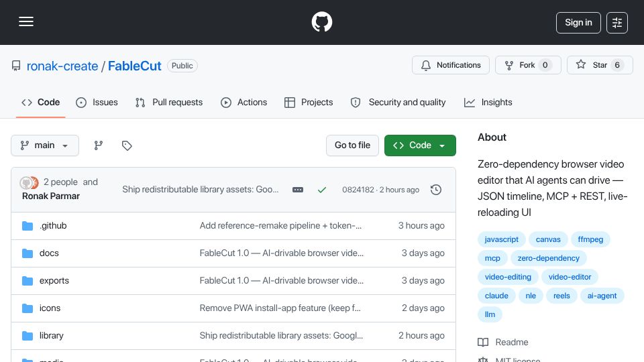Select the mcp topic tag

click(492, 258)
